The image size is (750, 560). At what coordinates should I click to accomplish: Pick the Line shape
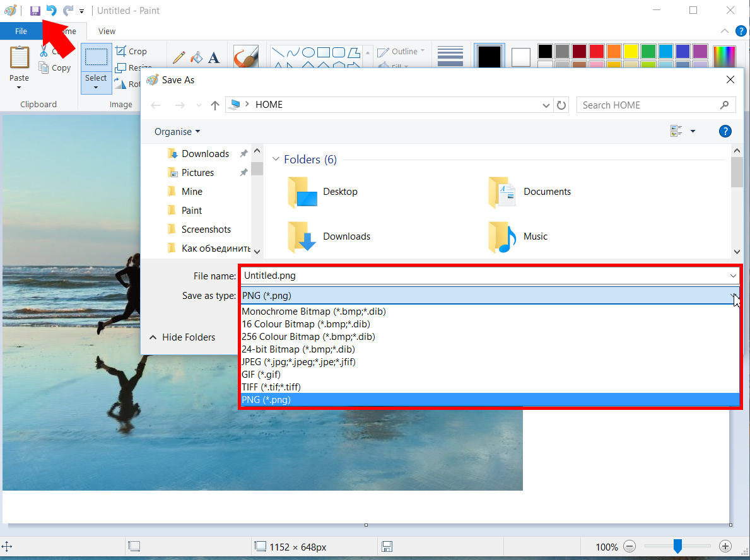pyautogui.click(x=278, y=52)
